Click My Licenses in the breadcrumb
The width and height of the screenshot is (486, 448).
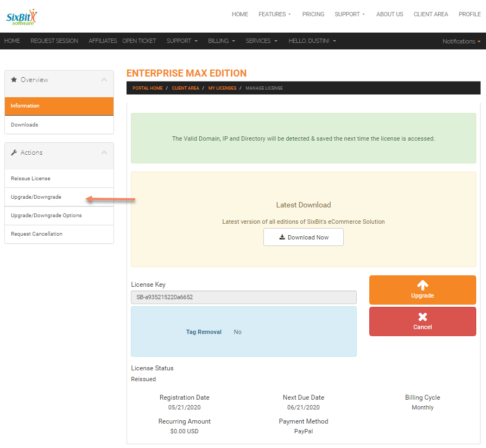click(222, 88)
